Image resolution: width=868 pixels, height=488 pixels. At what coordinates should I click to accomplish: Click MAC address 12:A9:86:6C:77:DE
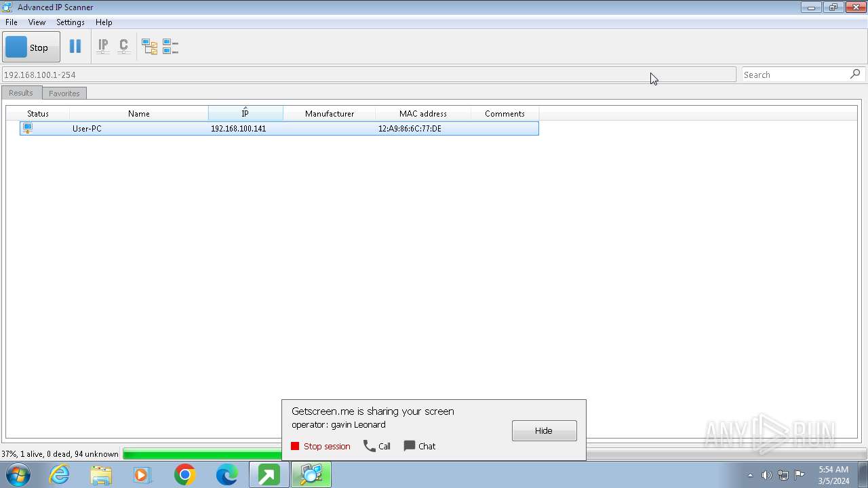(x=410, y=128)
